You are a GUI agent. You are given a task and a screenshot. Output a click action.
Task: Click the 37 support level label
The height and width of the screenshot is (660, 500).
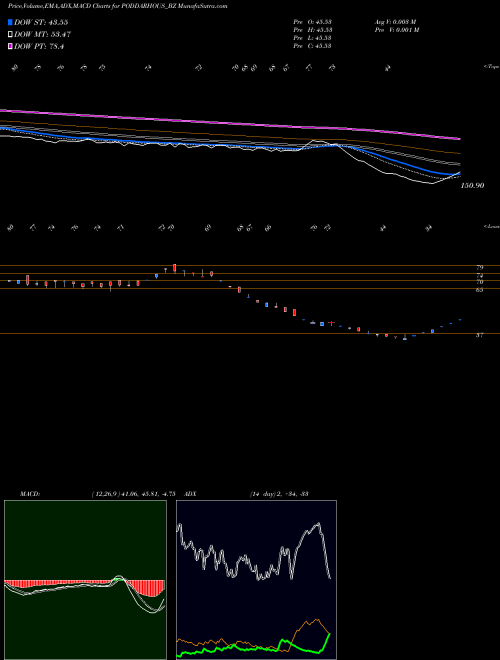pos(480,335)
